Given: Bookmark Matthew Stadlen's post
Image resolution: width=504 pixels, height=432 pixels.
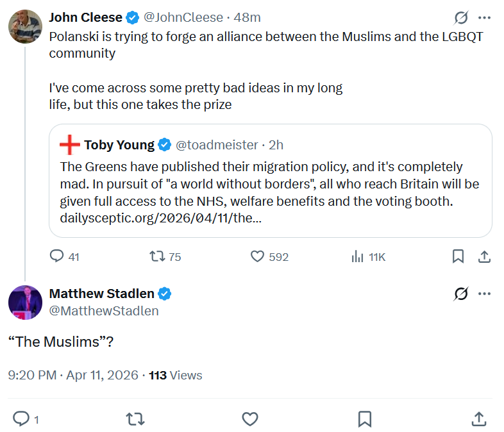Looking at the screenshot, I should pyautogui.click(x=364, y=419).
